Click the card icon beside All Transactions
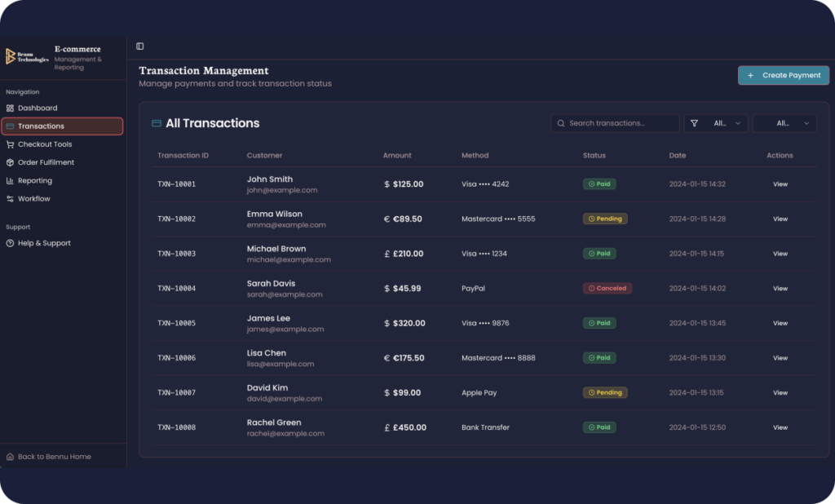The width and height of the screenshot is (835, 504). tap(157, 123)
